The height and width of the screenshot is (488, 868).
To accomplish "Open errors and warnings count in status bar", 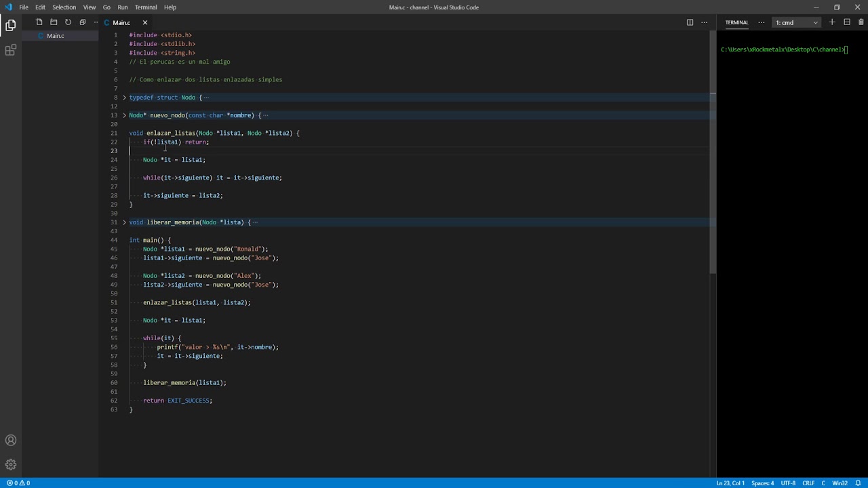I will 18,483.
